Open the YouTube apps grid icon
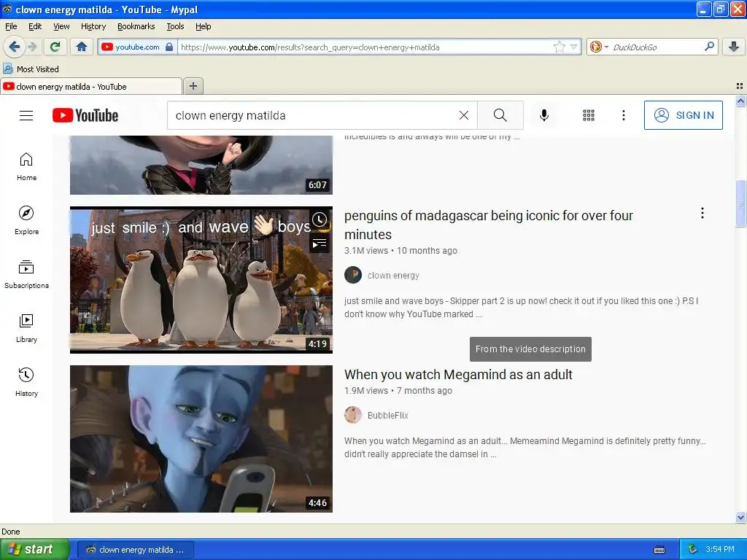This screenshot has width=747, height=560. click(x=589, y=115)
